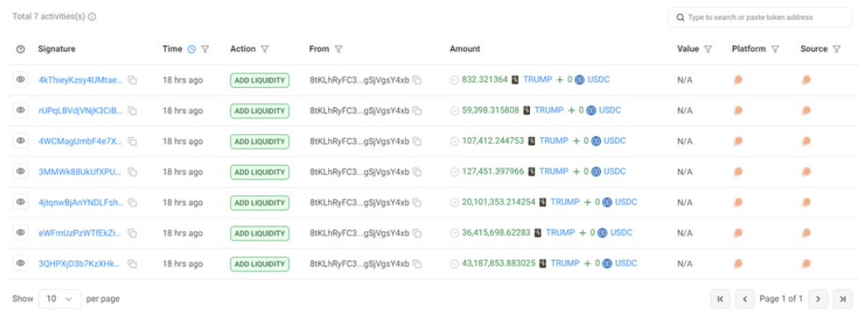The image size is (868, 314).
Task: Click the Source icon in 127,451.397966 TRUMP row
Action: (x=806, y=172)
